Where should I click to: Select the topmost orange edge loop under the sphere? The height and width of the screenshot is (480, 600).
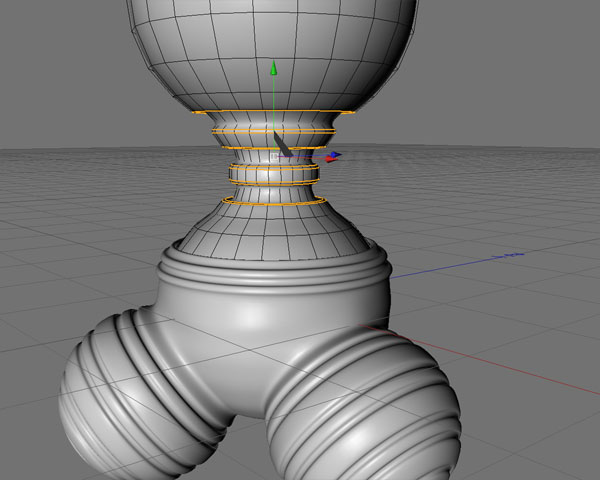point(273,112)
